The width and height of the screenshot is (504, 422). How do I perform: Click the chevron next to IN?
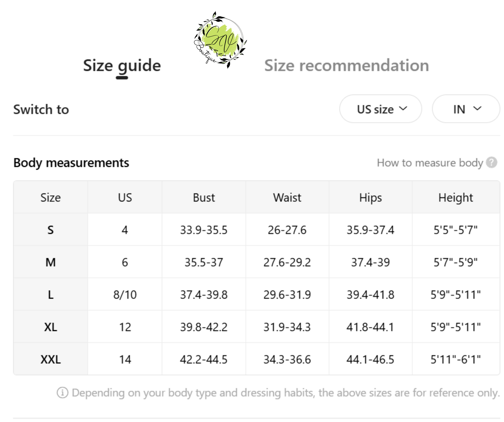click(x=477, y=108)
